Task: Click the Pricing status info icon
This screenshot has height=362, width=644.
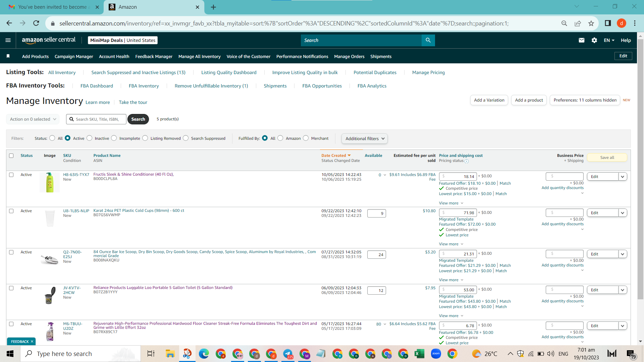Action: point(467,161)
